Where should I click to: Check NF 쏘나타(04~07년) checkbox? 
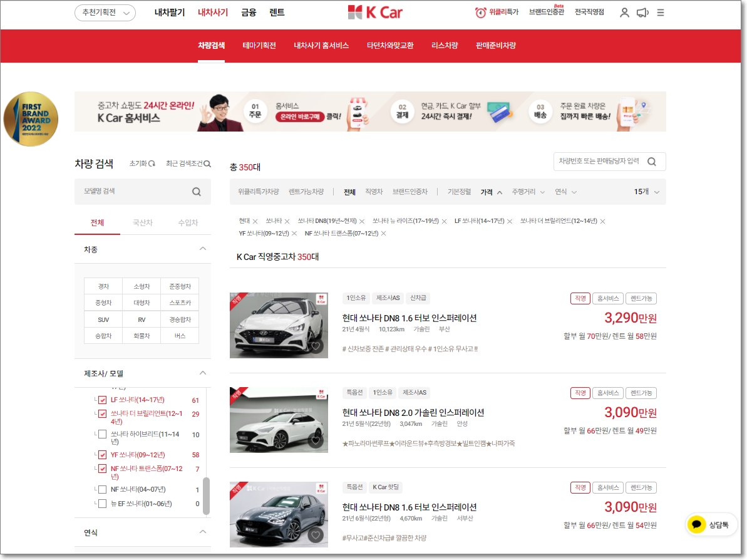tap(102, 489)
